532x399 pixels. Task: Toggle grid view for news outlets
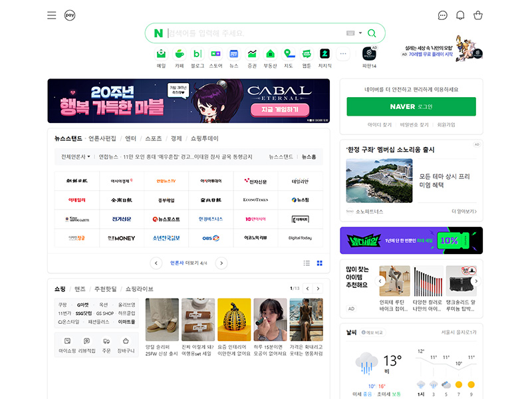[x=320, y=263]
